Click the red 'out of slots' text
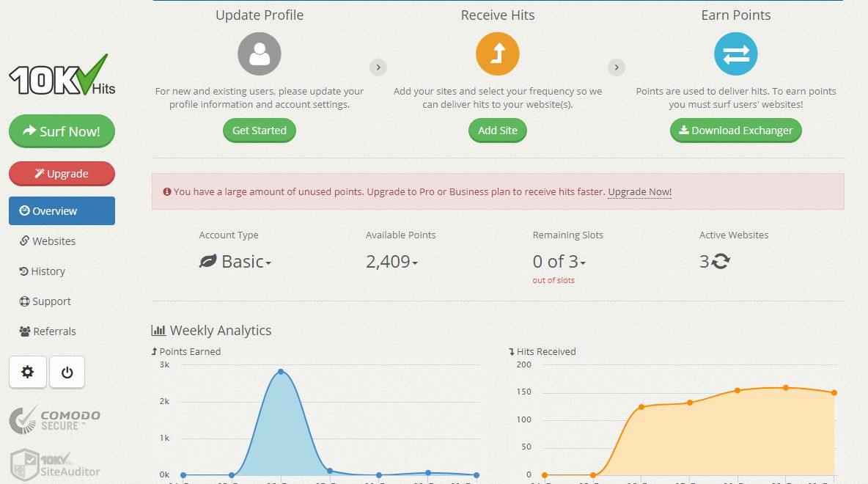The width and height of the screenshot is (868, 484). tap(553, 280)
